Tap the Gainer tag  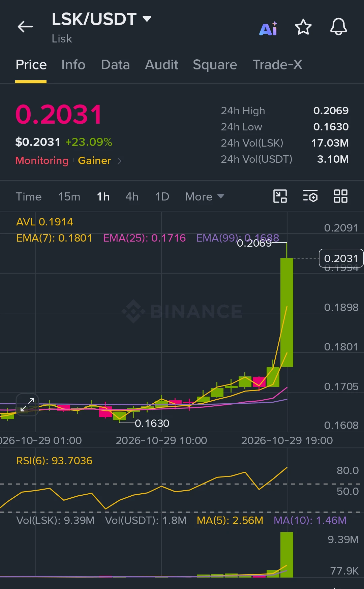(x=94, y=161)
